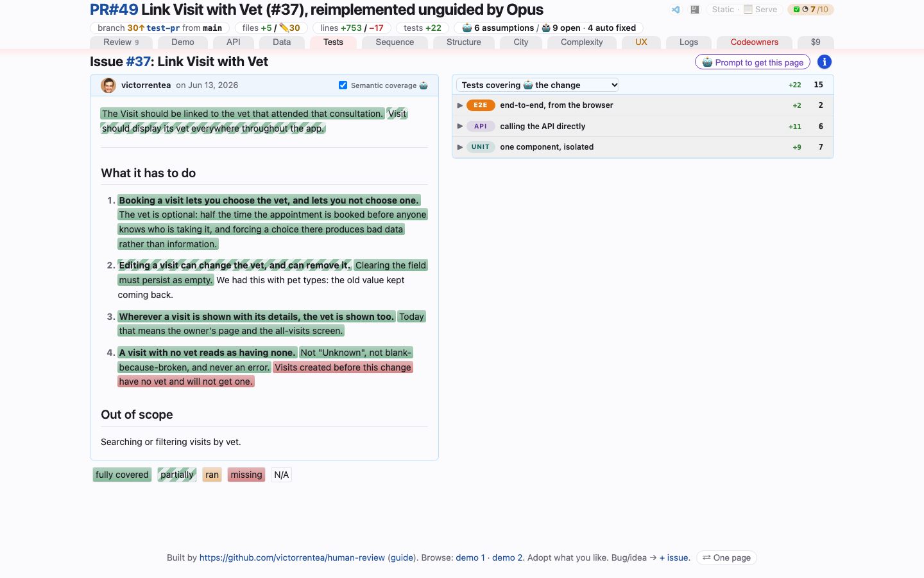Switch to the Structure tab
924x578 pixels.
tap(464, 42)
